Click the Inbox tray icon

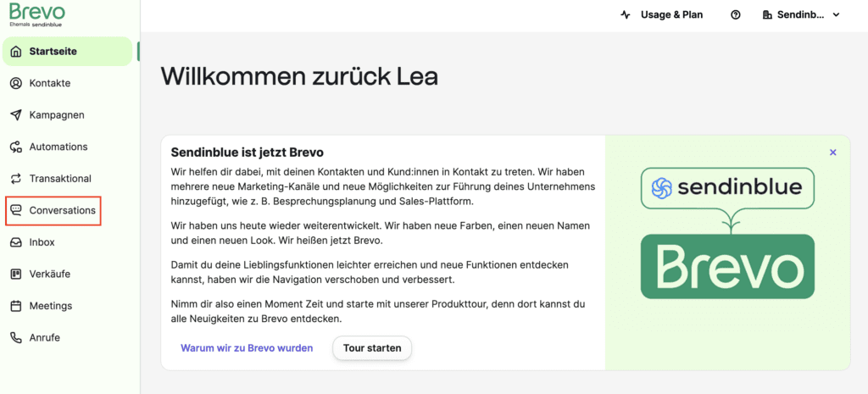pyautogui.click(x=16, y=242)
